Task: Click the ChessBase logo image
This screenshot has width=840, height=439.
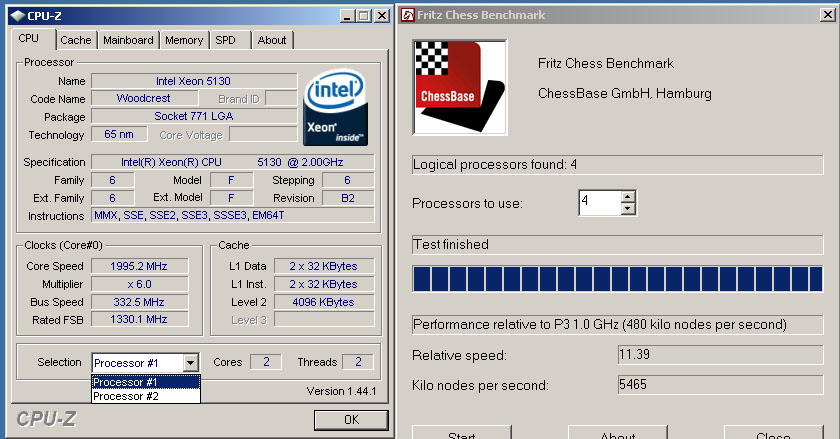Action: (x=460, y=87)
